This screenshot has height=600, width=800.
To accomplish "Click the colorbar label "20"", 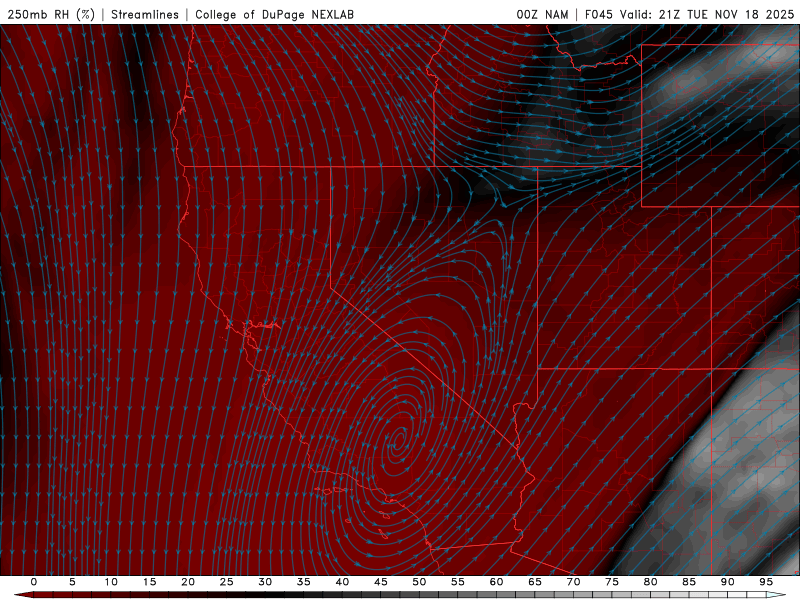I will [x=188, y=582].
